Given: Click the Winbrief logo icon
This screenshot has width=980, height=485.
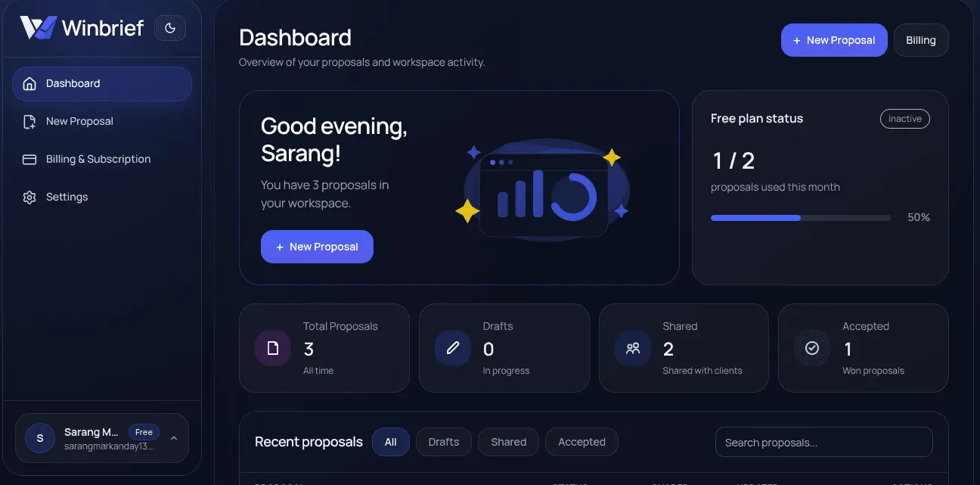Looking at the screenshot, I should click(38, 28).
